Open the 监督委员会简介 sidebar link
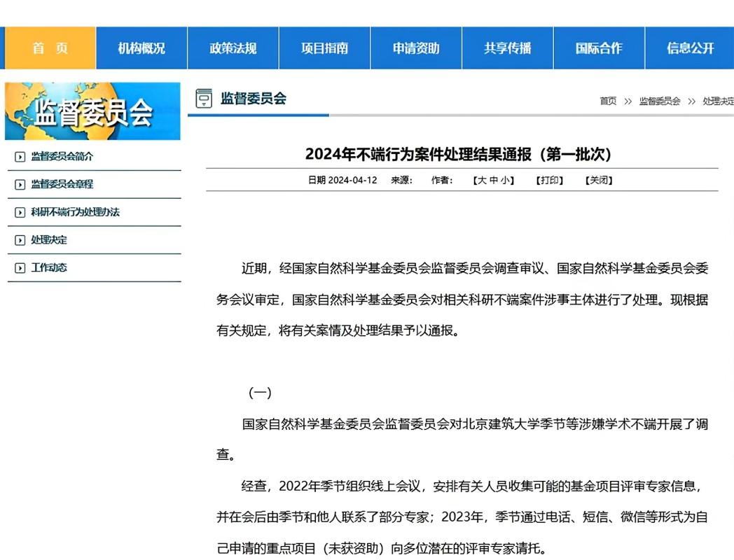734x560 pixels. tap(62, 156)
